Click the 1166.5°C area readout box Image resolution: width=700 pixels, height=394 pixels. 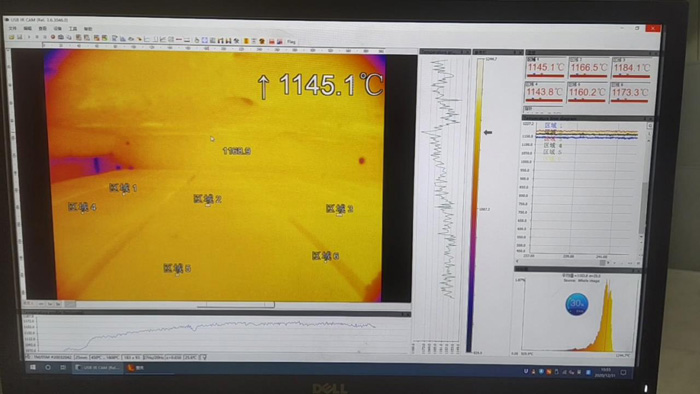[589, 67]
